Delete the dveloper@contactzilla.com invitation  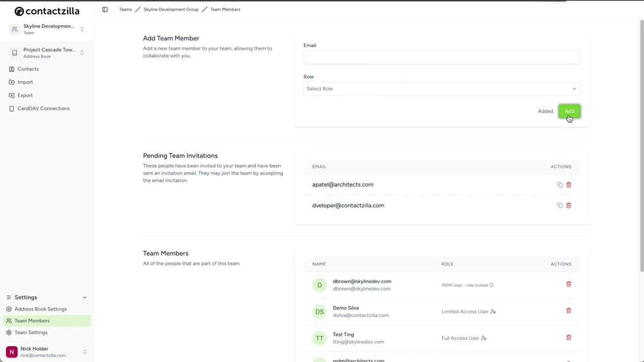pos(568,205)
